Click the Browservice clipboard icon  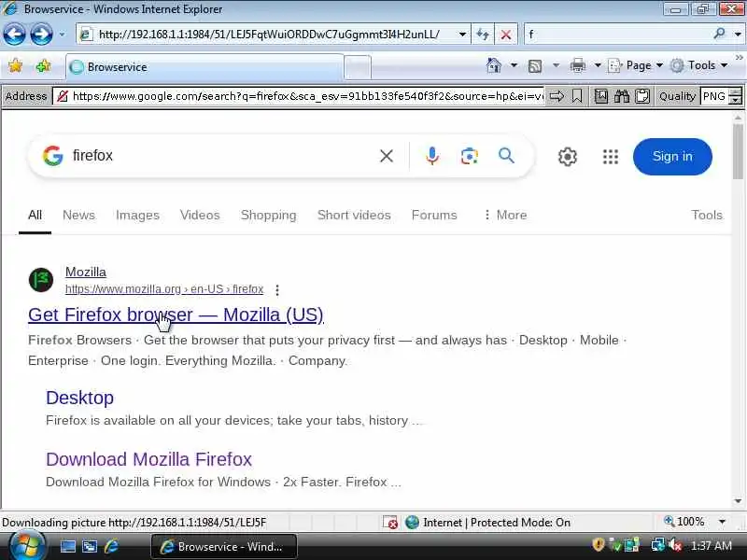(642, 97)
